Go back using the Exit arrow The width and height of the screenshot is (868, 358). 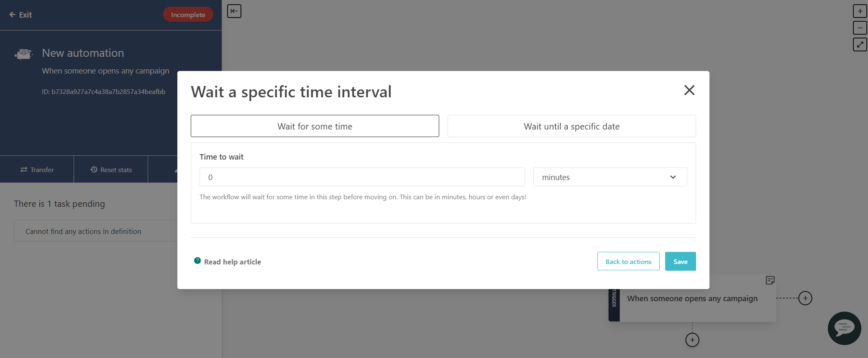[x=12, y=15]
